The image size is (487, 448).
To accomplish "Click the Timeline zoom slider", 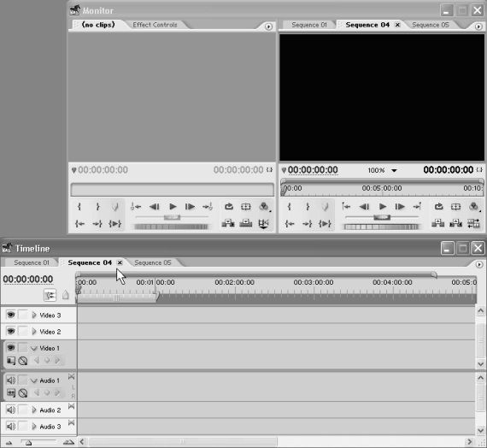I will coord(38,441).
